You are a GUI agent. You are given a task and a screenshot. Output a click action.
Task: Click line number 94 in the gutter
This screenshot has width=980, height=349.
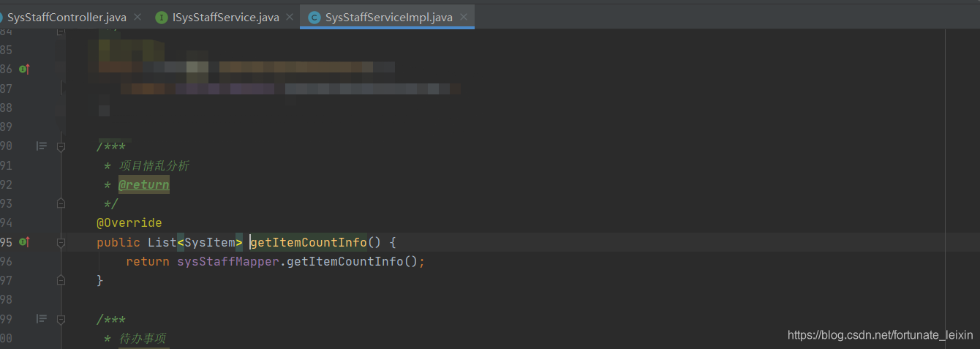point(6,222)
